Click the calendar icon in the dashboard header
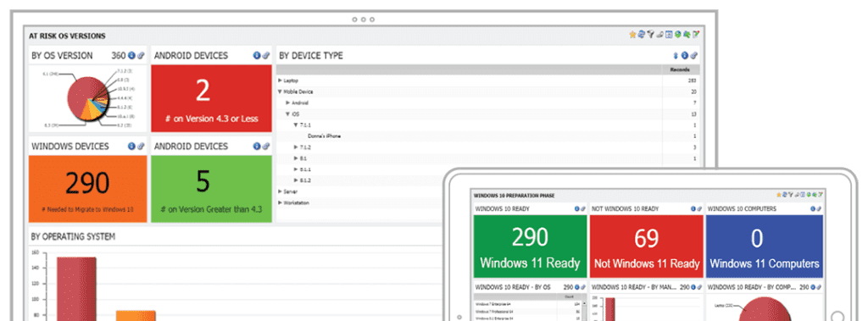Viewport: 868px width, 321px height. (669, 35)
